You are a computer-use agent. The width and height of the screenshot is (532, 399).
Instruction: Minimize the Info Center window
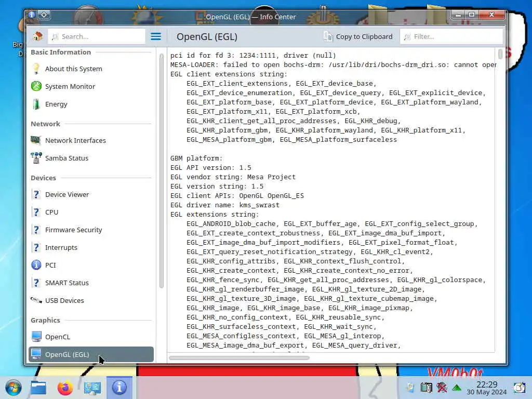(x=458, y=15)
